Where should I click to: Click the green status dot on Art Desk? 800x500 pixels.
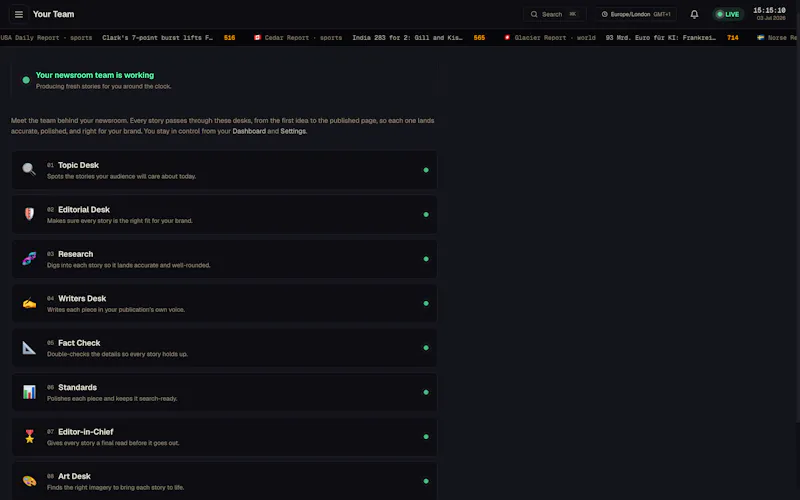point(426,481)
